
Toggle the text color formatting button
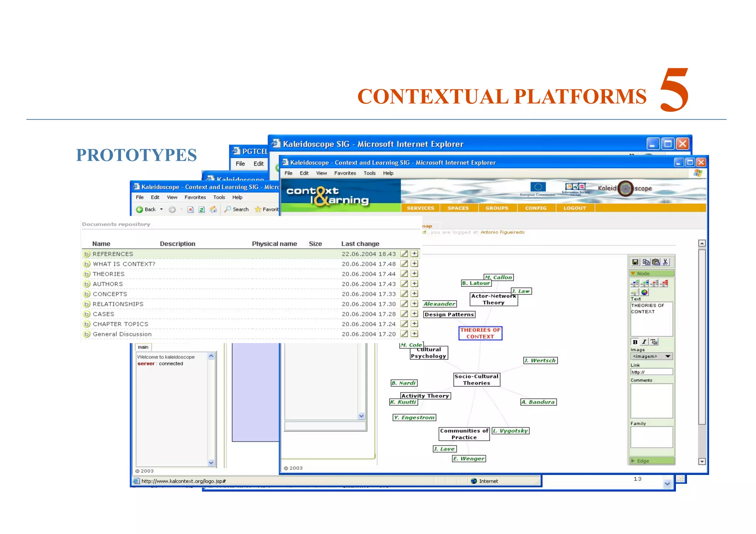654,342
